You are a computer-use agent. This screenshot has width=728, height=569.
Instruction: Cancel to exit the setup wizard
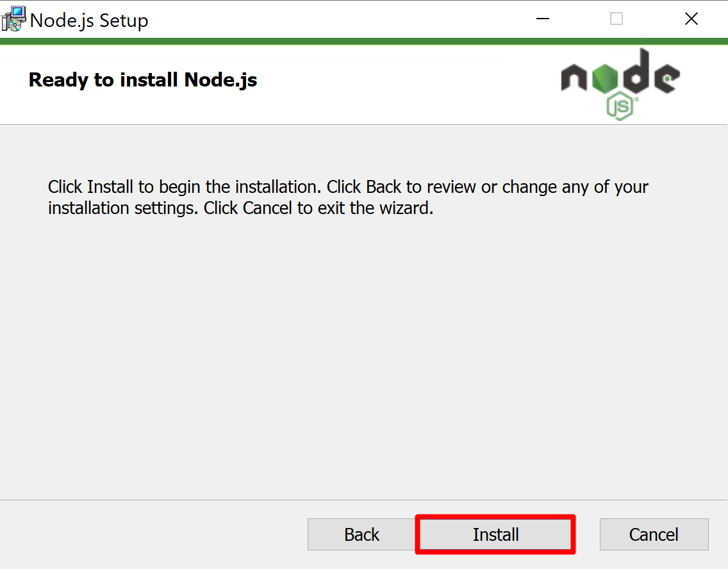(654, 534)
